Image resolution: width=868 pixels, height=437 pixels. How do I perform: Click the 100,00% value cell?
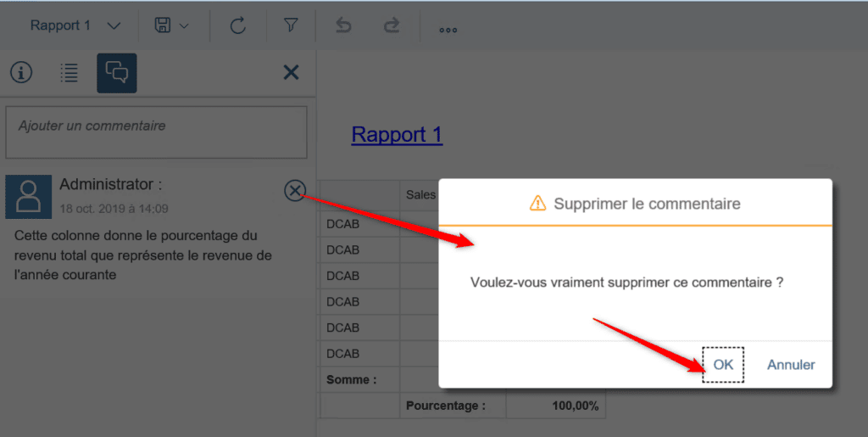pyautogui.click(x=556, y=406)
